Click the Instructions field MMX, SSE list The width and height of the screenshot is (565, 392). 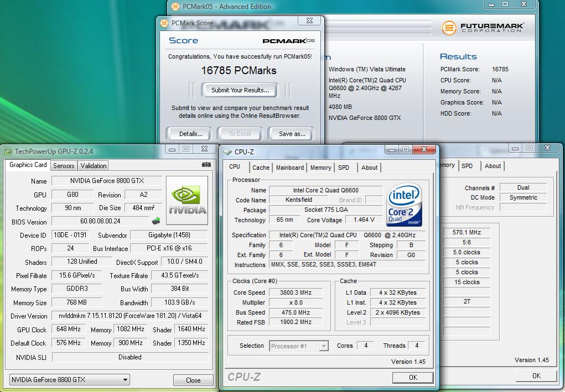coord(348,265)
